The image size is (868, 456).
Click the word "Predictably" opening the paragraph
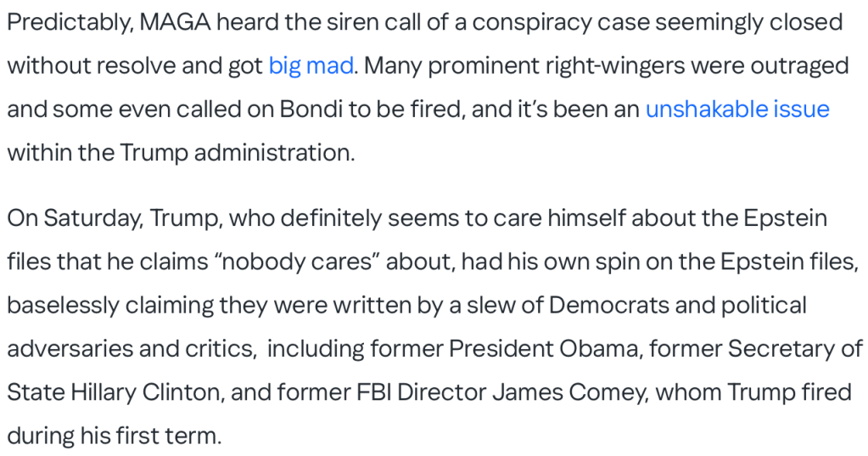click(x=65, y=21)
